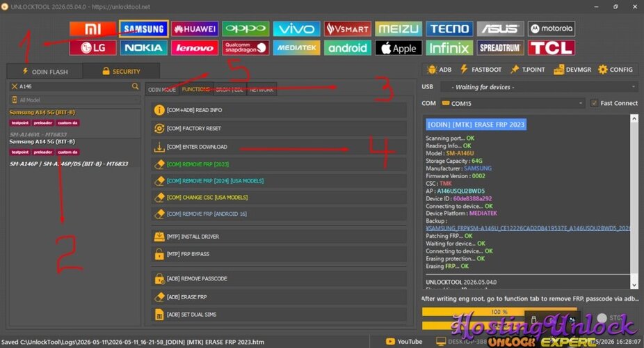Open the ODIN MODE tab
This screenshot has width=644, height=348.
click(162, 89)
